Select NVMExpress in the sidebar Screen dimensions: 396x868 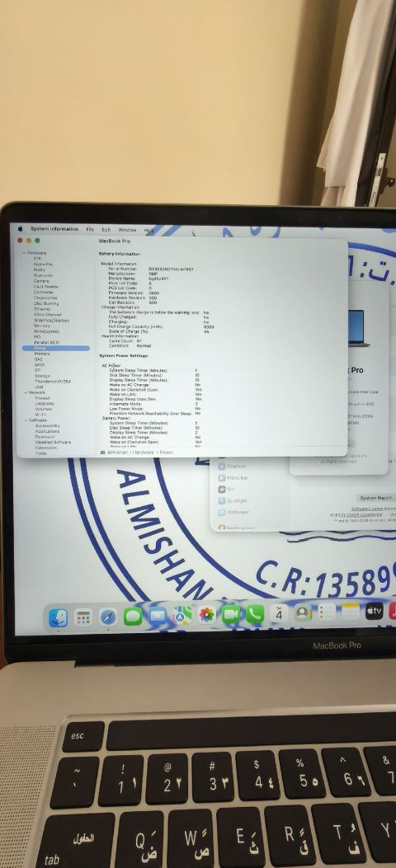[46, 331]
